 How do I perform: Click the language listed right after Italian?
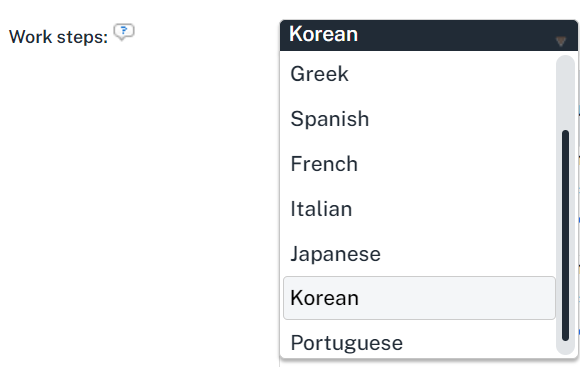(419, 254)
